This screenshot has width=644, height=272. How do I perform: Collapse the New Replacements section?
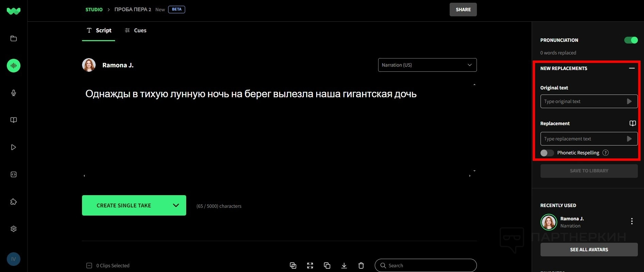click(x=632, y=68)
